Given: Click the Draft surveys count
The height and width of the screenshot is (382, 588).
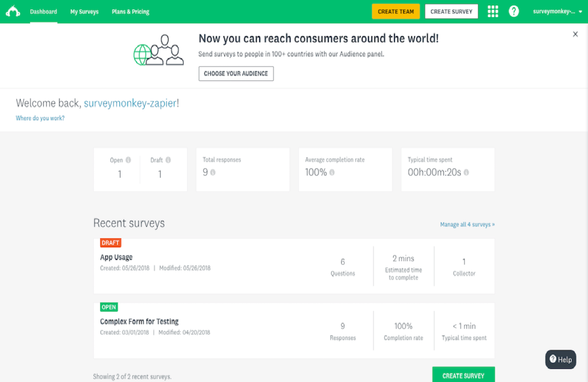Looking at the screenshot, I should coord(160,174).
